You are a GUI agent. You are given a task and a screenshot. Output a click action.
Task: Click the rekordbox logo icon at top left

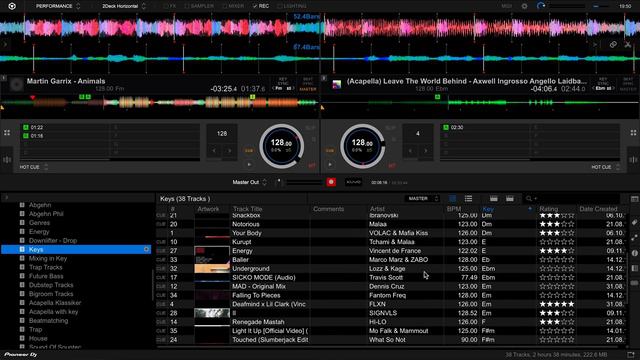pyautogui.click(x=12, y=6)
